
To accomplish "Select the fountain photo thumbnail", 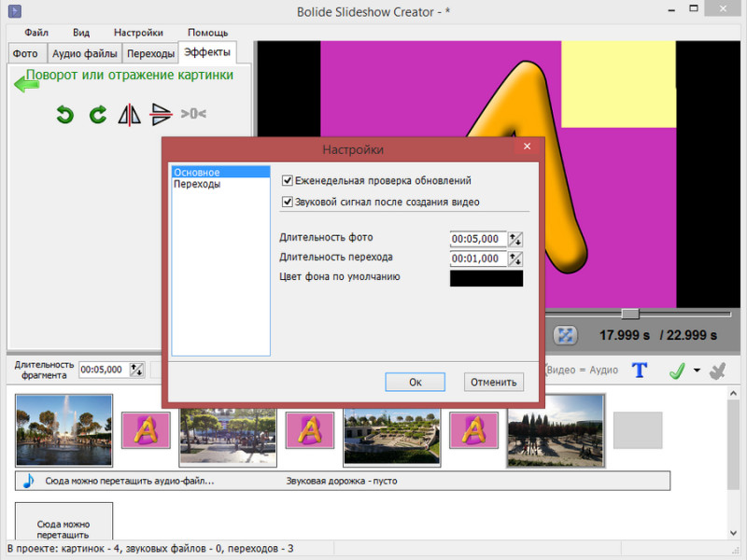I will click(63, 430).
